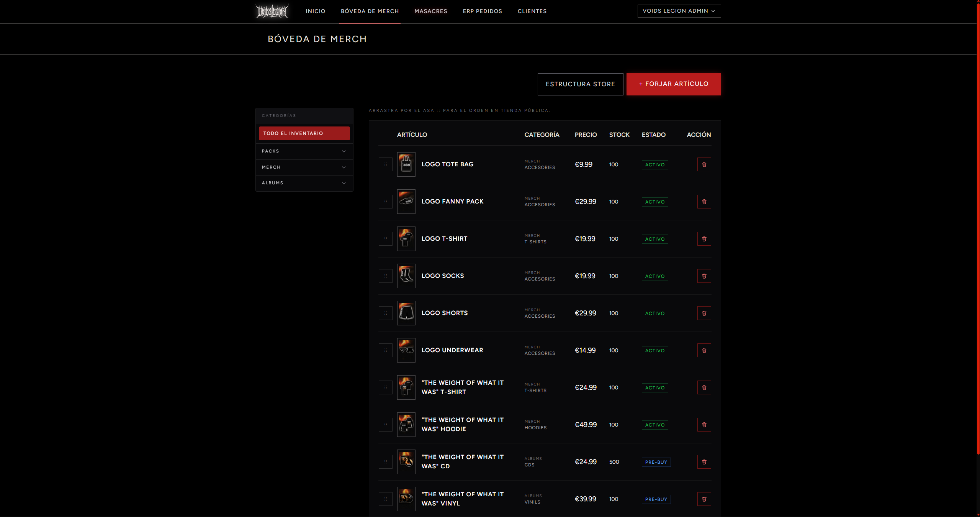Click the page's vertical scrollbar
980x517 pixels.
978,230
